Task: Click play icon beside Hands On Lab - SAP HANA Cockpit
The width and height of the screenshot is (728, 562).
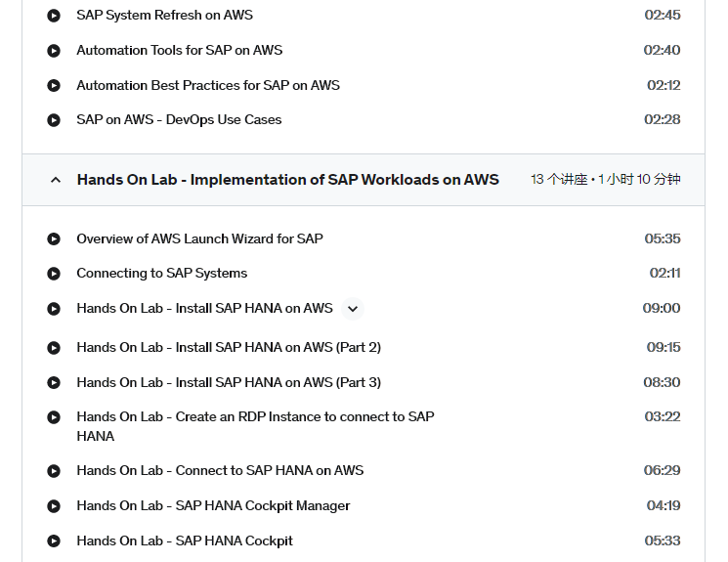Action: click(x=54, y=541)
